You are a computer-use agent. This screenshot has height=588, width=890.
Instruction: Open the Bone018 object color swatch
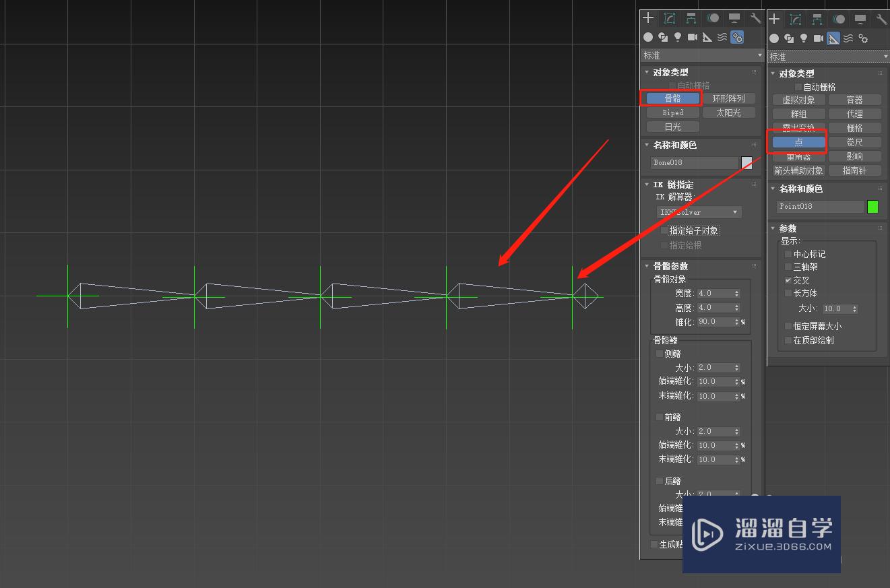[746, 162]
